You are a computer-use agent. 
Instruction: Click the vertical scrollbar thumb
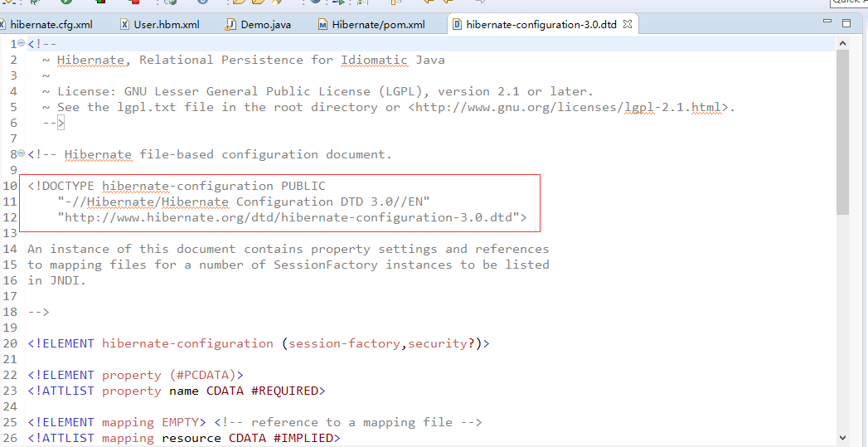coord(842,132)
